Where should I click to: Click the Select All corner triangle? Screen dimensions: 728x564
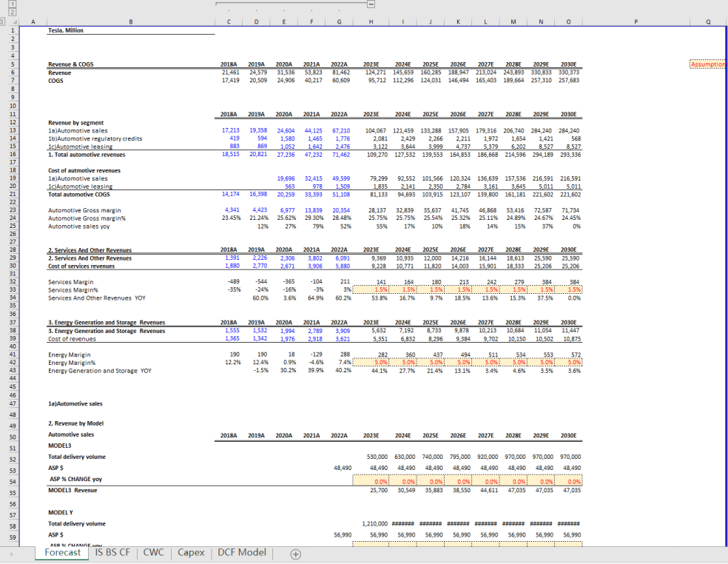coord(17,23)
